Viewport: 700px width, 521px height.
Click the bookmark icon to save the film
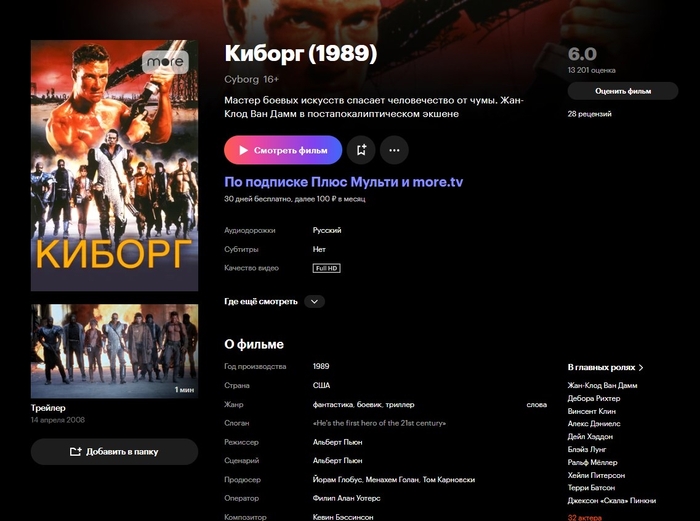361,150
